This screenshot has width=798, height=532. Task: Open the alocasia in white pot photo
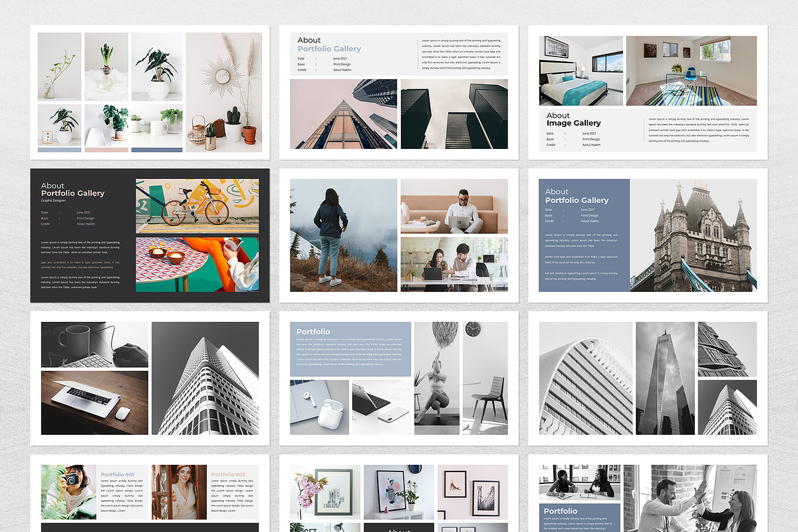pos(157,66)
